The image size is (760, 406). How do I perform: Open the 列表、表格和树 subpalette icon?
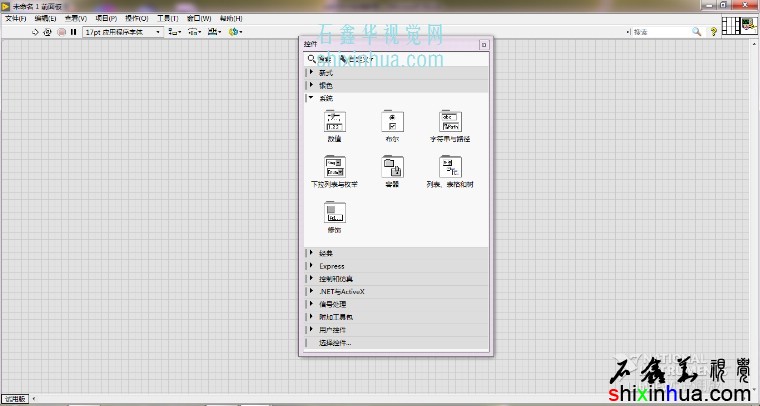450,166
